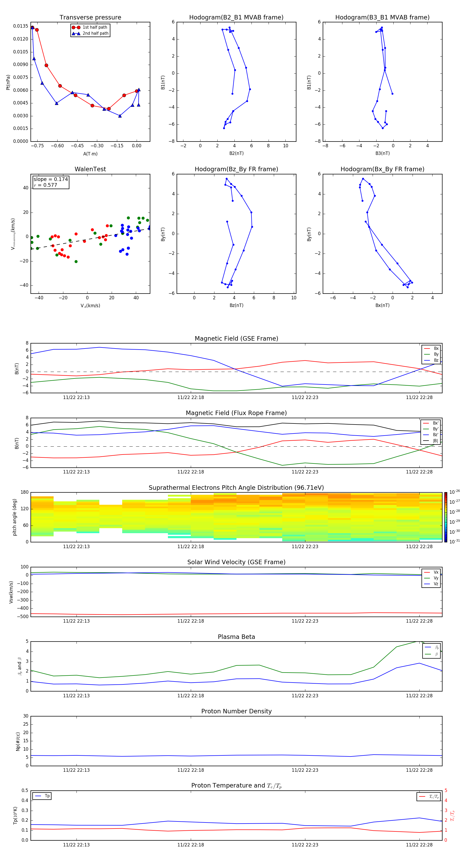Click the 'V_A(km/s)' x-axis label
Viewport: 473px width, 868px height.
click(90, 306)
